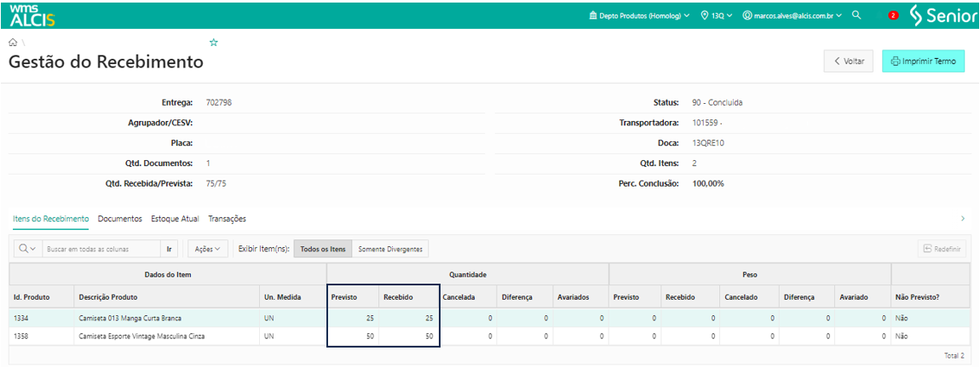Image resolution: width=980 pixels, height=368 pixels.
Task: Click Transportadora value 101559
Action: coord(707,123)
